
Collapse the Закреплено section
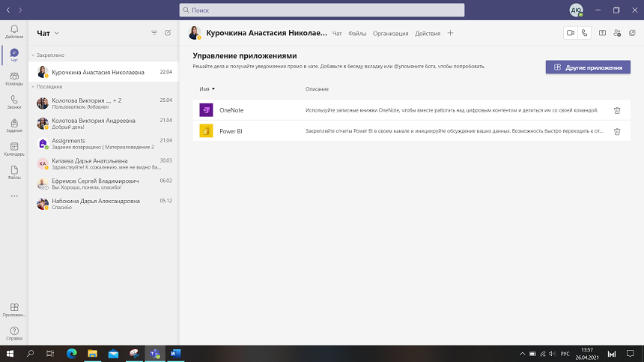pyautogui.click(x=33, y=55)
